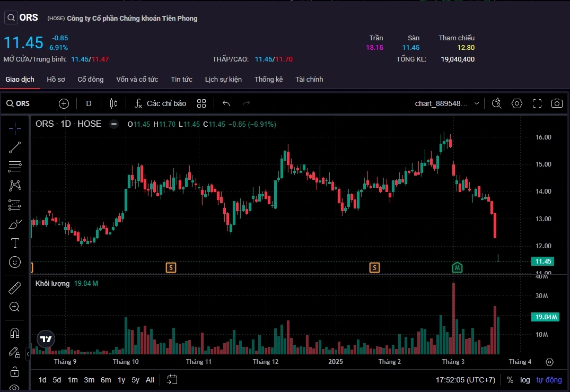Click the ORS · 1D · HOSE chart title
570x392 pixels.
point(68,124)
